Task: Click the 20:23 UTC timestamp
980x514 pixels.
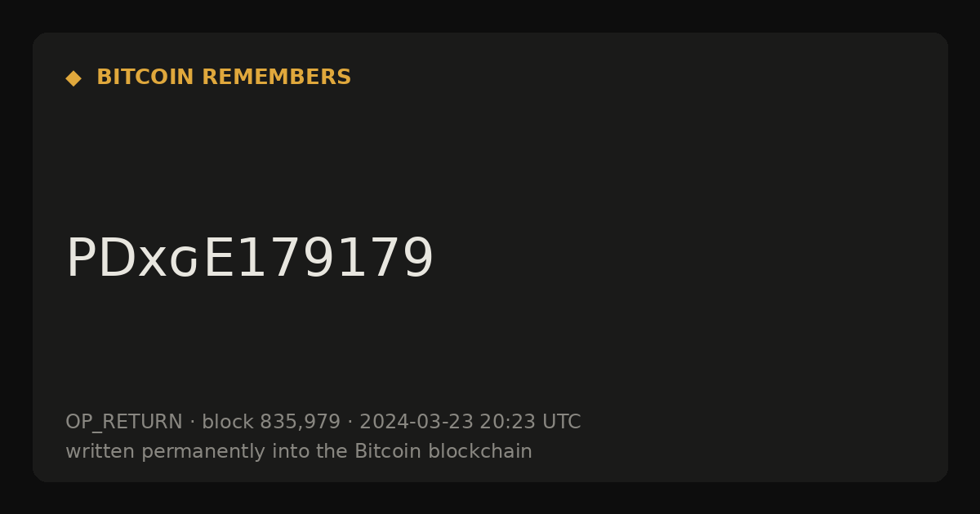Action: click(x=530, y=422)
